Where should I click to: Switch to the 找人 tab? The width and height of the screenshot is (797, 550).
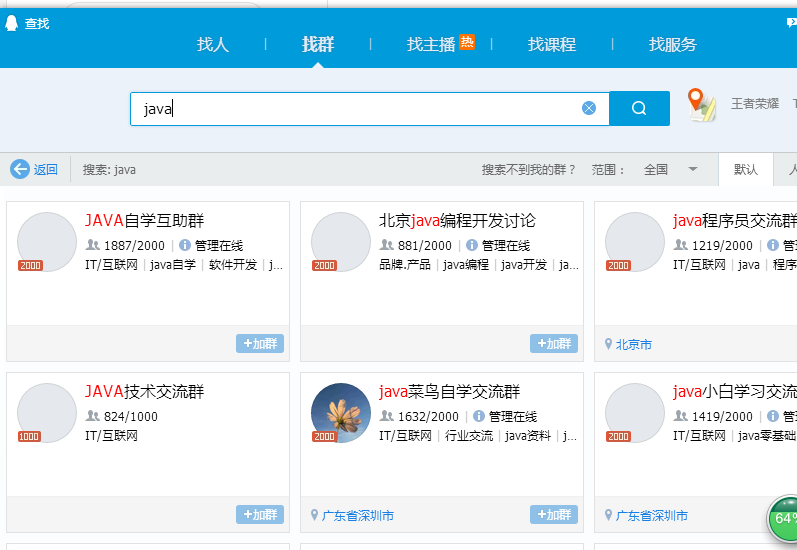point(213,44)
